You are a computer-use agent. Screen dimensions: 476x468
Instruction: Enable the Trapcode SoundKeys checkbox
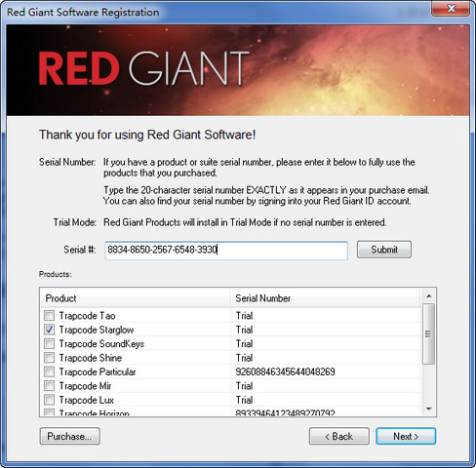[49, 343]
